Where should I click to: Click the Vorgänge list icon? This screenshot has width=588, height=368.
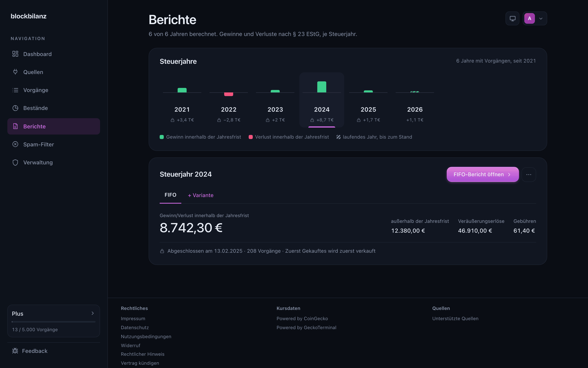click(x=15, y=90)
